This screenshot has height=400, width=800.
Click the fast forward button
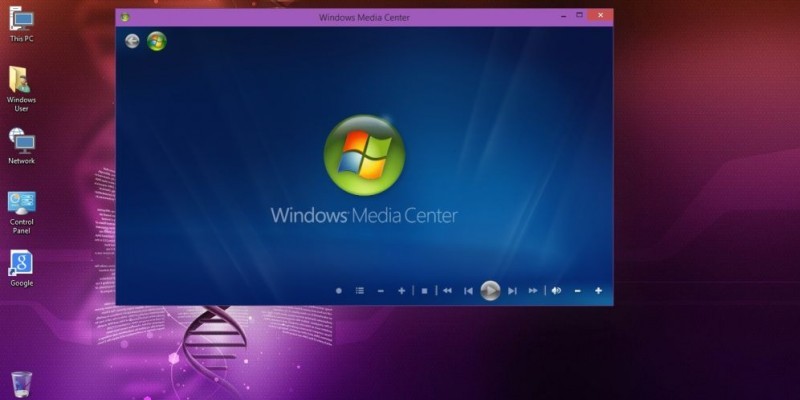point(533,291)
